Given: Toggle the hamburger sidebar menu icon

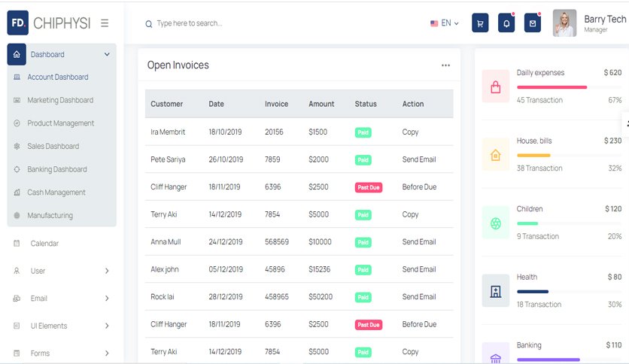Looking at the screenshot, I should 105,23.
